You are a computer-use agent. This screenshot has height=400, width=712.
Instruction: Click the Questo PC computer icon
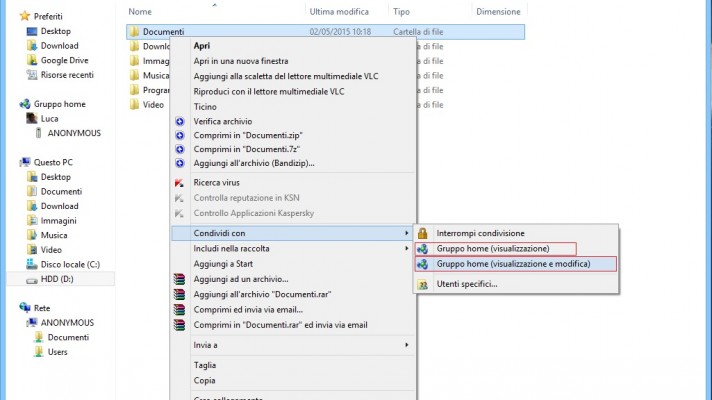[25, 162]
